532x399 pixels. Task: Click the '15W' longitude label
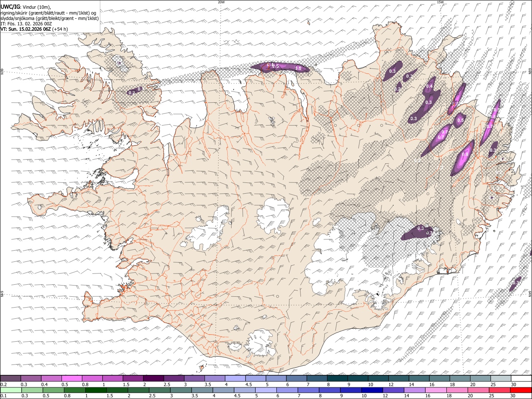[x=440, y=2]
